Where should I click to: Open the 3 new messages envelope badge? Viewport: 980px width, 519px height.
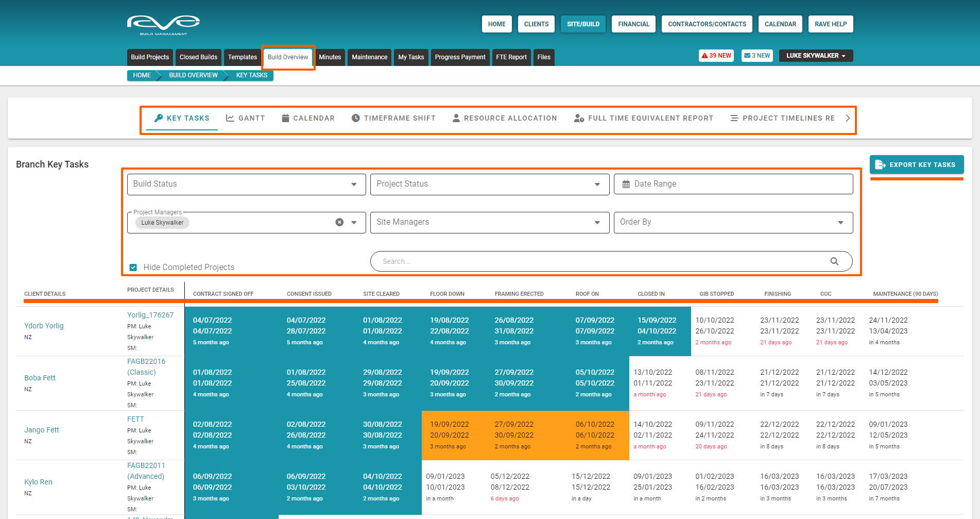[x=757, y=56]
